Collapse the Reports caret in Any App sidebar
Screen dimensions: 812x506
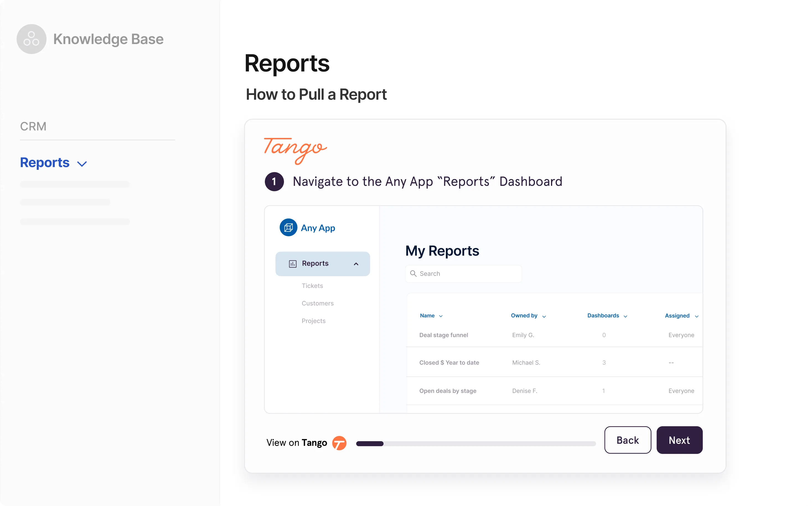(356, 264)
